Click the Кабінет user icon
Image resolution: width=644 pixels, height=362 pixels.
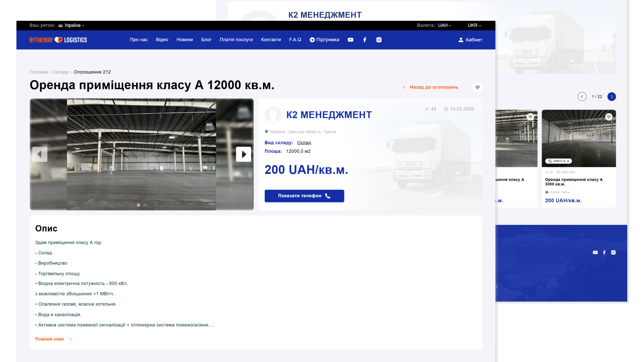(x=461, y=40)
